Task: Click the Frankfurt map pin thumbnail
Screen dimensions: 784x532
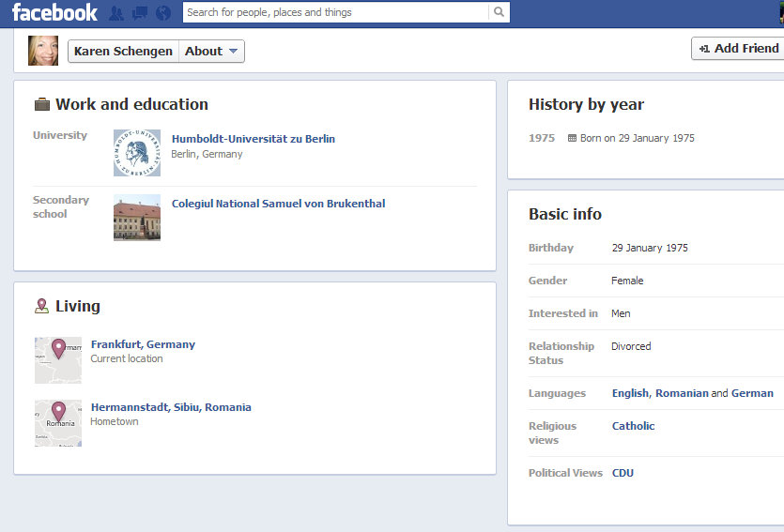Action: point(58,360)
